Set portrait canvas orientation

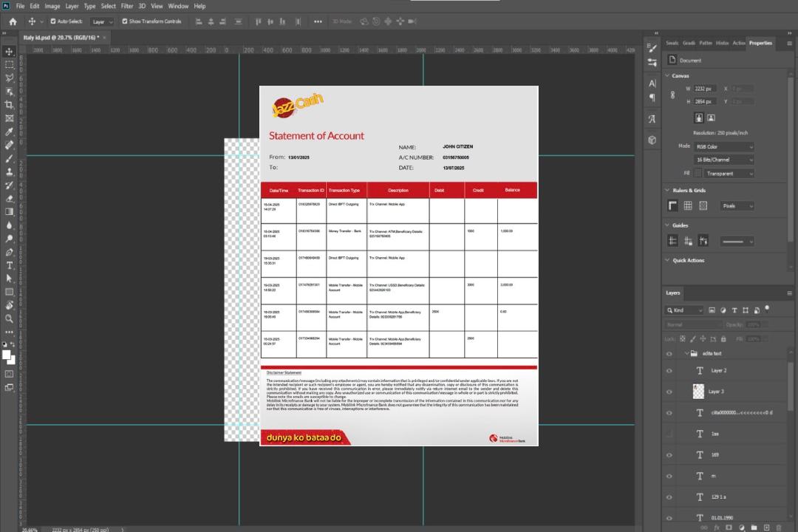[x=699, y=118]
